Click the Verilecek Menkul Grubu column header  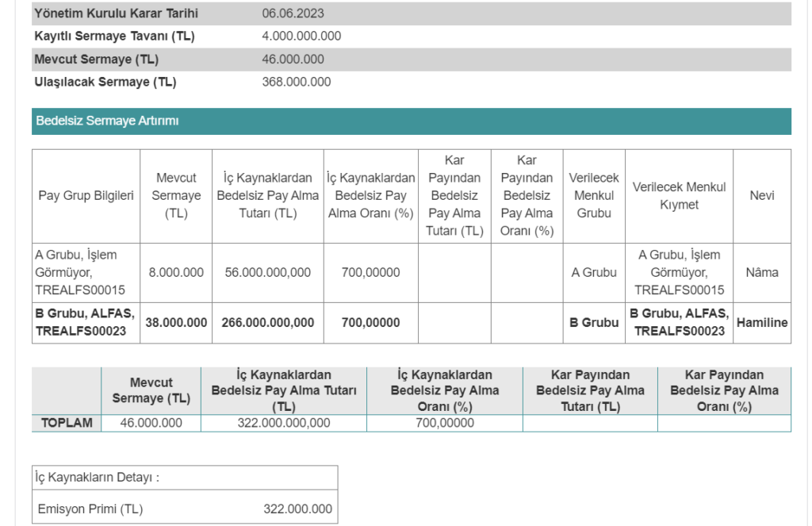594,196
